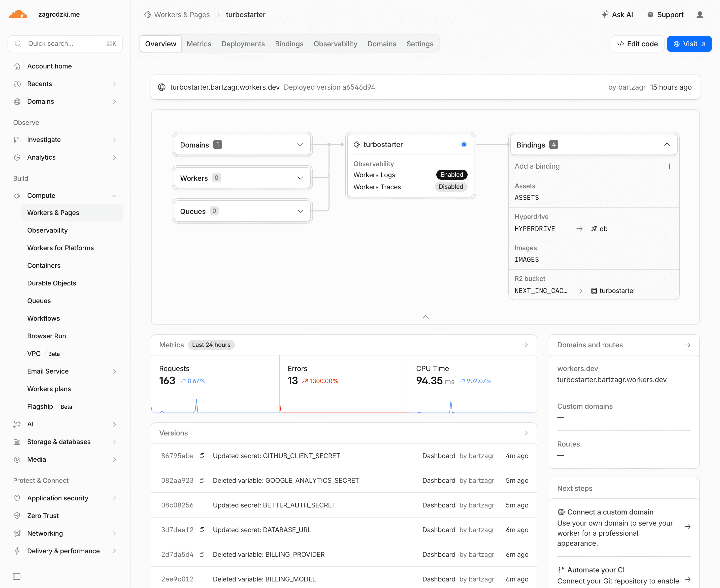Click the search magnifier icon

coord(18,44)
